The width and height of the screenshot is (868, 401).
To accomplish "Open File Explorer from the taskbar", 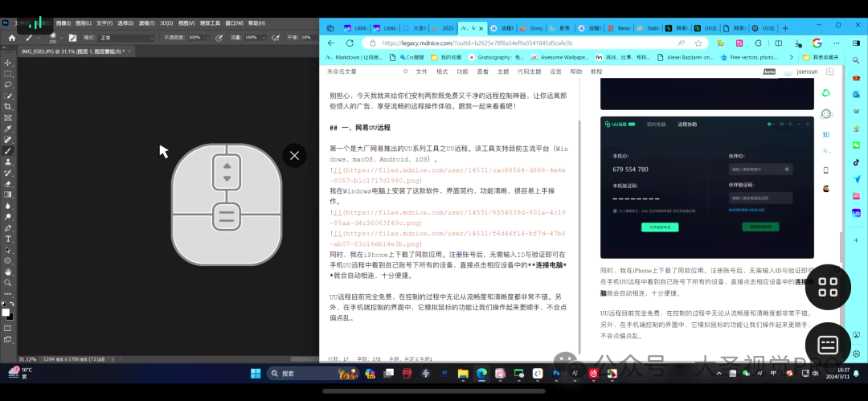I will [463, 374].
